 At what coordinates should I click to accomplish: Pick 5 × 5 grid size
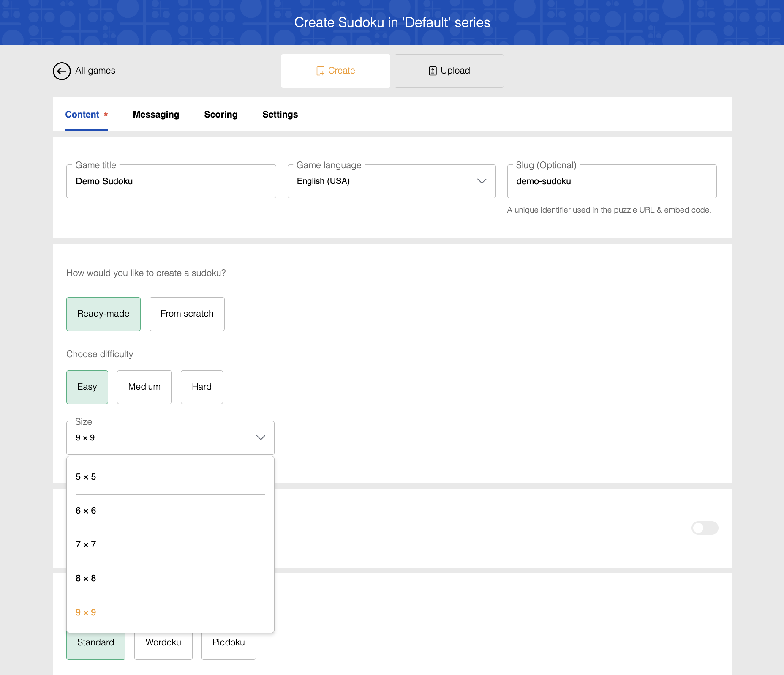tap(170, 477)
